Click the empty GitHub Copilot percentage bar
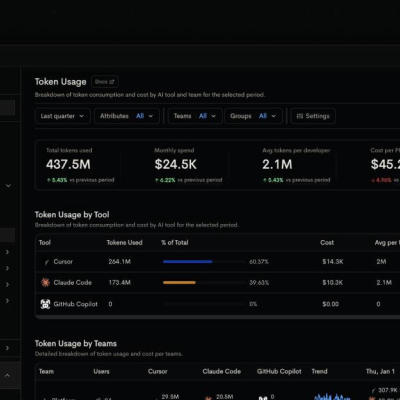 [204, 304]
